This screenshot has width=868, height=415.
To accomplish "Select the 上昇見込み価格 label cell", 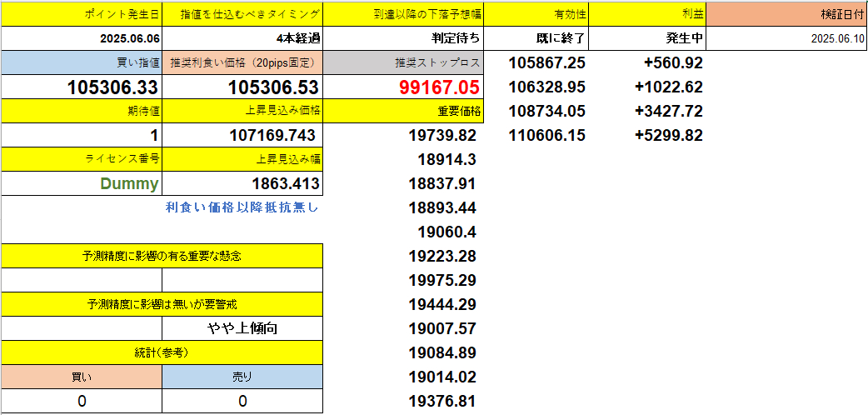I will (x=242, y=111).
